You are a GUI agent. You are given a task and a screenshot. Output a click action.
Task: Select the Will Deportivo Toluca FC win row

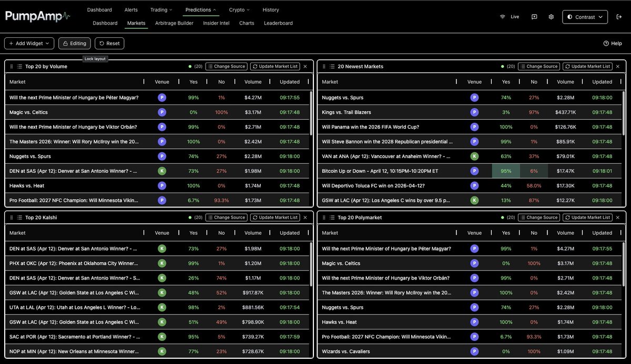pos(470,185)
